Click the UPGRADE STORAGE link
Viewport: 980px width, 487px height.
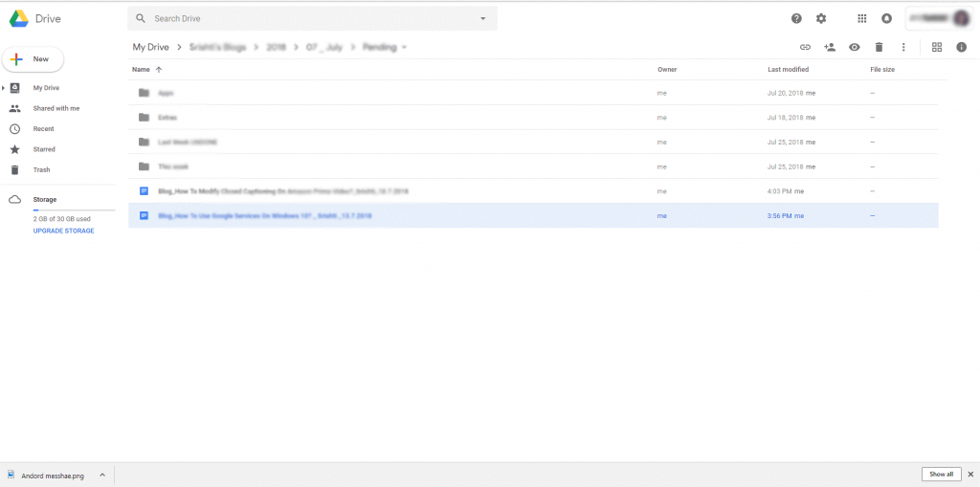[64, 231]
